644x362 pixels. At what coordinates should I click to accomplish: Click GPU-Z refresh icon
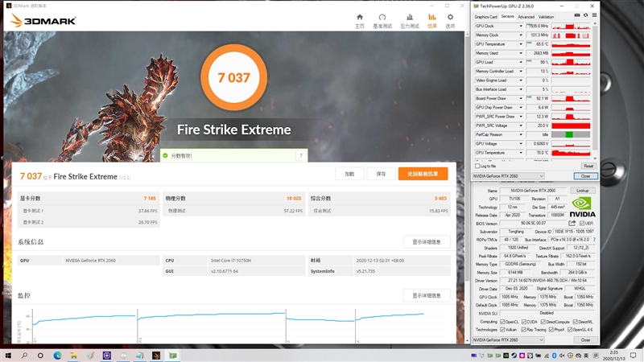point(586,15)
